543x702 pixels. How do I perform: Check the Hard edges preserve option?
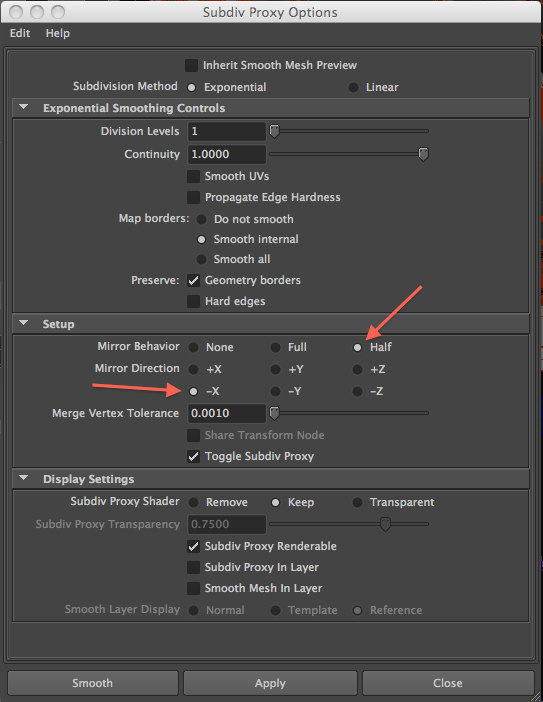(x=193, y=301)
